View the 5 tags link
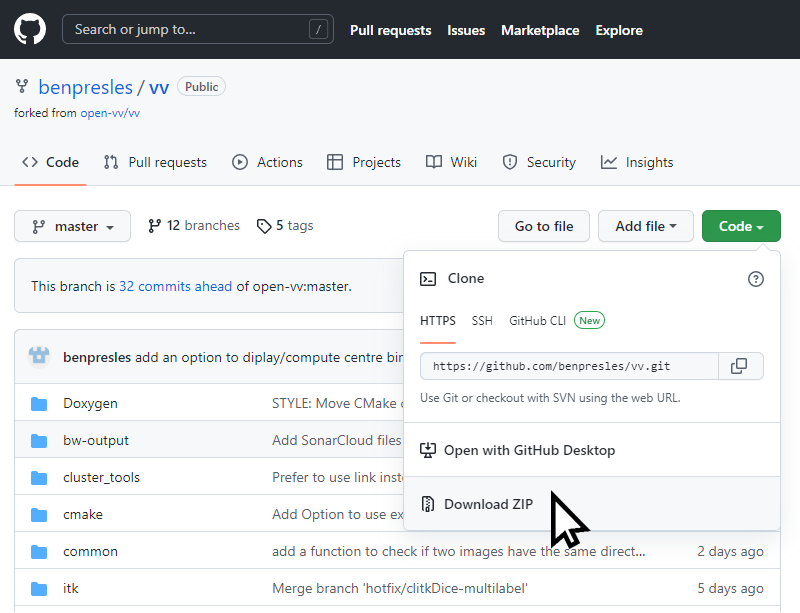The image size is (800, 613). click(x=285, y=226)
